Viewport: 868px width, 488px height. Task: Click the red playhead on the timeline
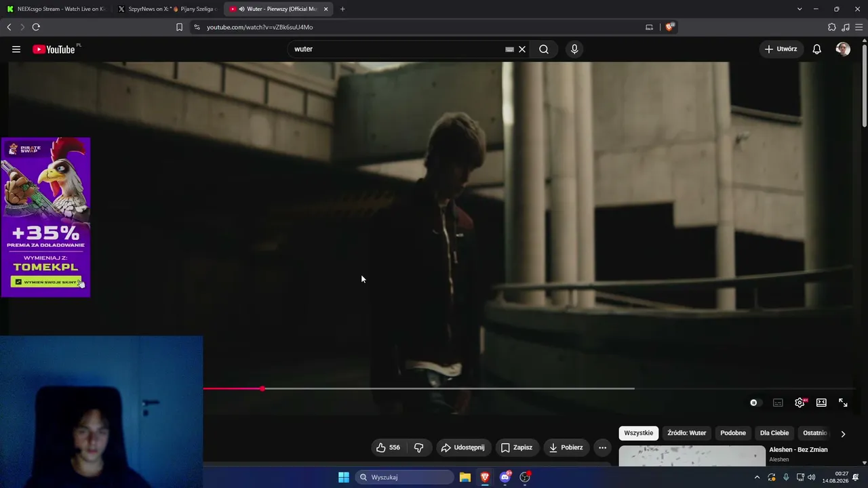point(262,388)
